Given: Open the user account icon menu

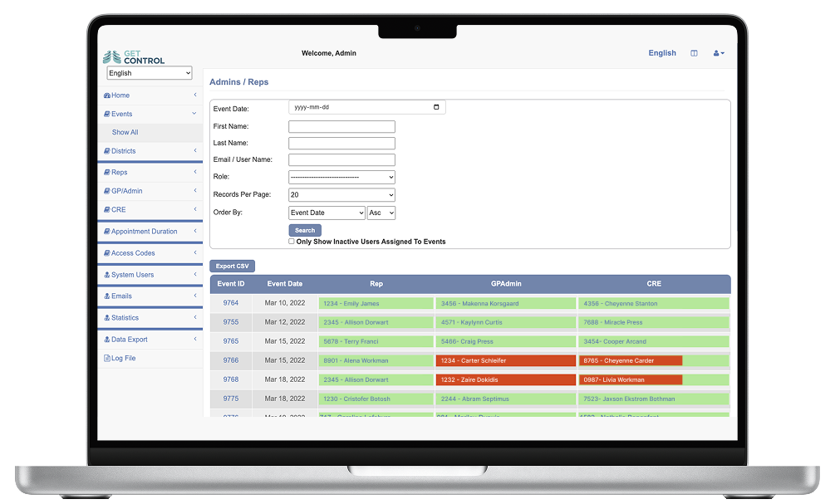Looking at the screenshot, I should click(718, 53).
